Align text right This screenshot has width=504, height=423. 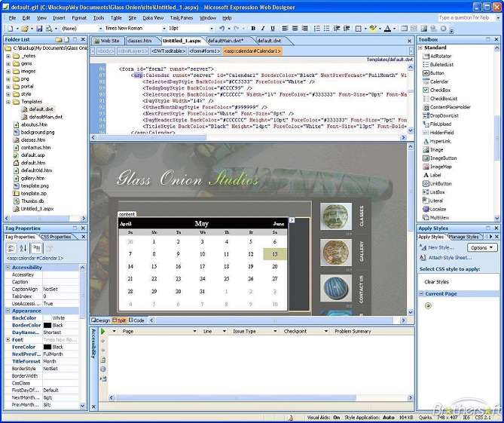click(x=304, y=29)
